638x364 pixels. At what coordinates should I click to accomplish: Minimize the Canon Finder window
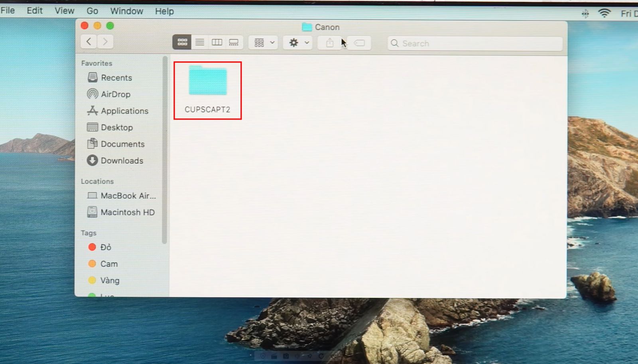(97, 26)
